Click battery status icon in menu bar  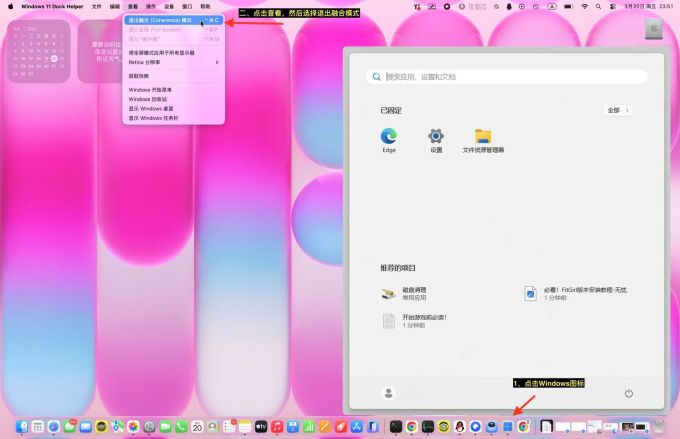pyautogui.click(x=568, y=7)
